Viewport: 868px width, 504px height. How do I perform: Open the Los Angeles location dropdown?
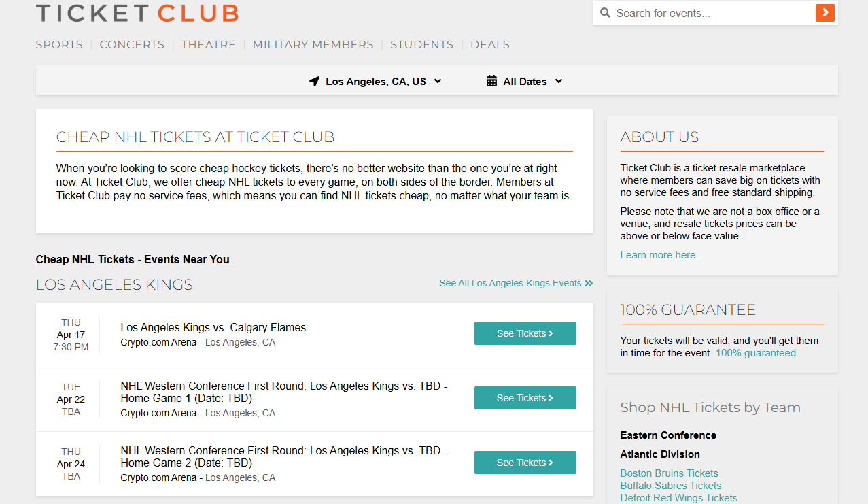[376, 82]
